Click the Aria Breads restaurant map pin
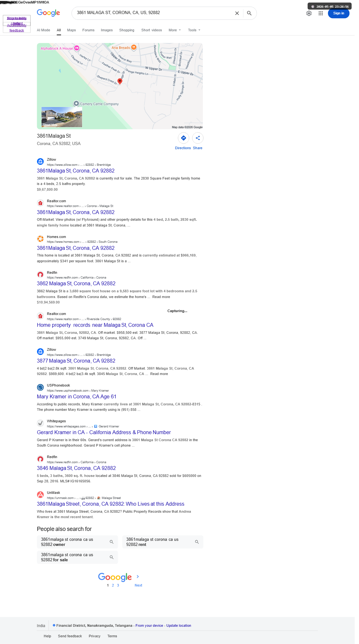 point(134,48)
